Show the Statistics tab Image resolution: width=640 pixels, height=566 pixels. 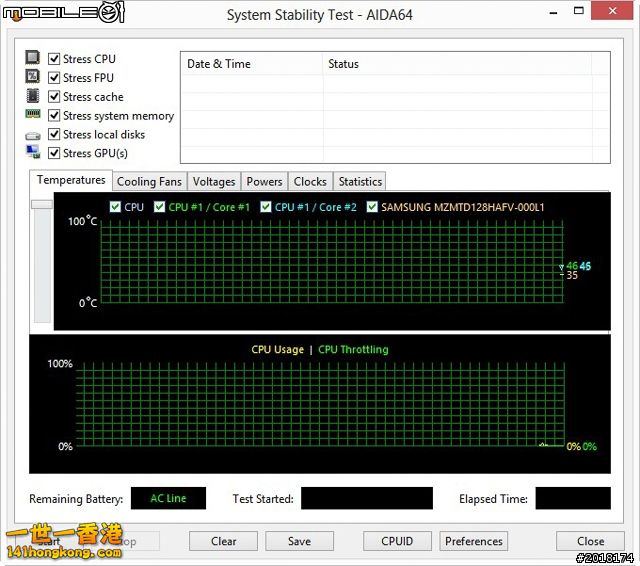coord(360,182)
